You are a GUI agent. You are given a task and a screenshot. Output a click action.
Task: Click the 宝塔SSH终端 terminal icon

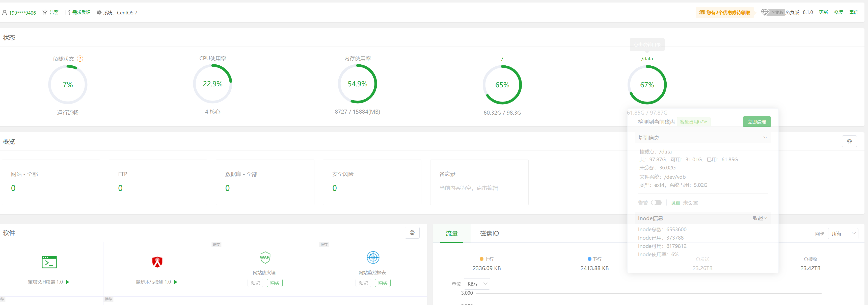pos(49,262)
